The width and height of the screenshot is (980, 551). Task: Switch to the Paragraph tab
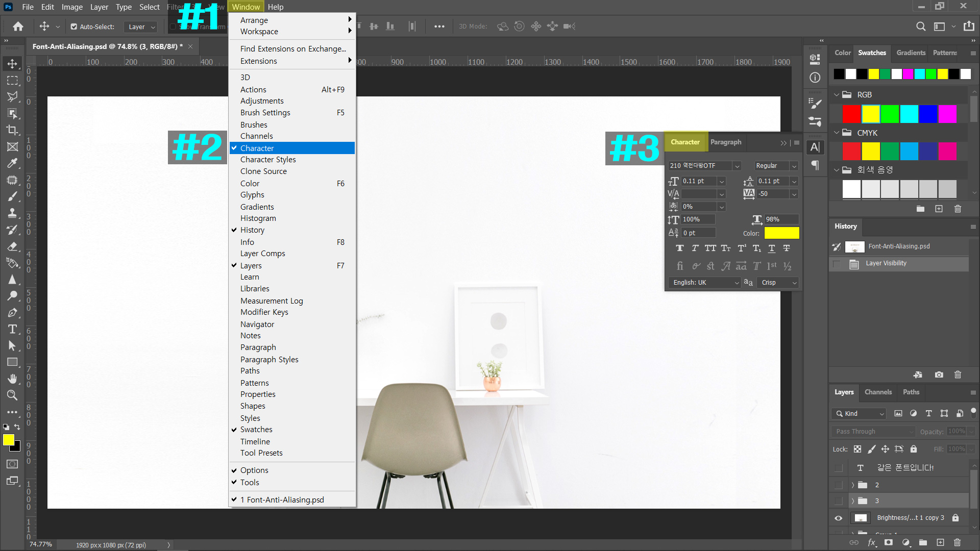[725, 142]
